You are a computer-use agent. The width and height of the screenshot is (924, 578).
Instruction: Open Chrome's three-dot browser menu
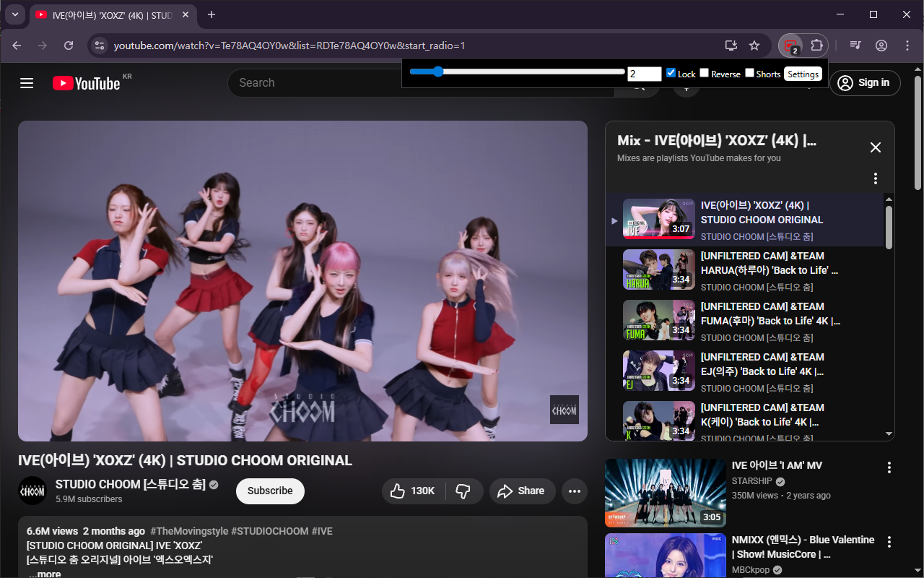coord(907,45)
